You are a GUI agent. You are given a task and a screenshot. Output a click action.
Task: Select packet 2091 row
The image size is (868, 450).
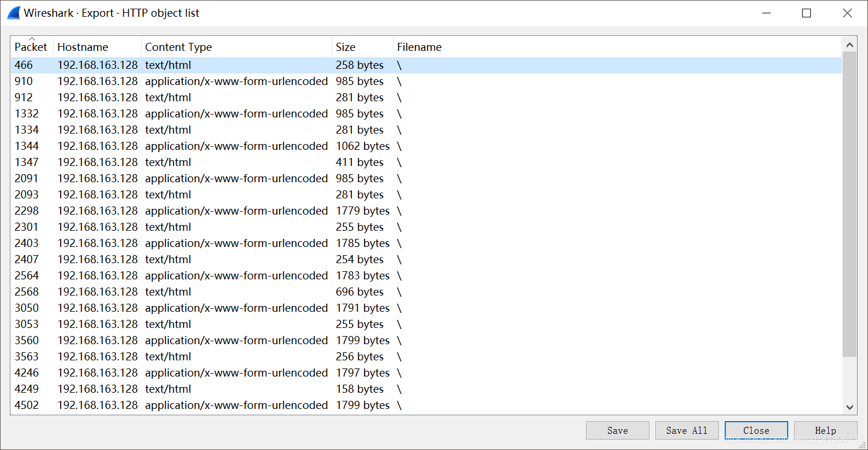point(426,179)
